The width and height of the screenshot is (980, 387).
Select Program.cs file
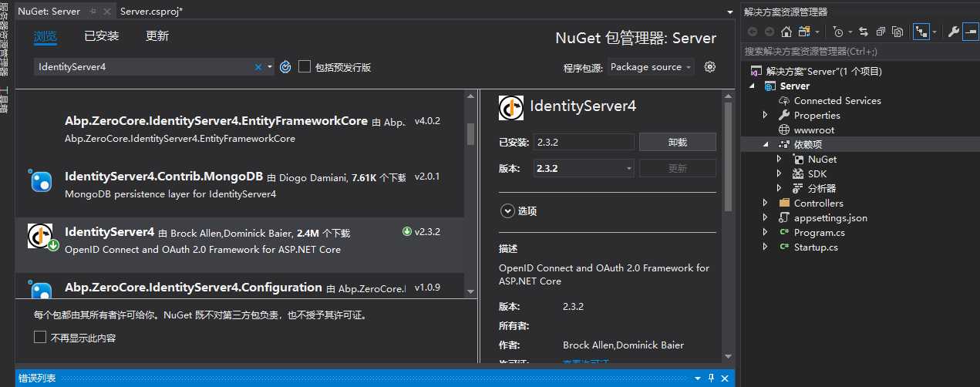click(x=819, y=232)
